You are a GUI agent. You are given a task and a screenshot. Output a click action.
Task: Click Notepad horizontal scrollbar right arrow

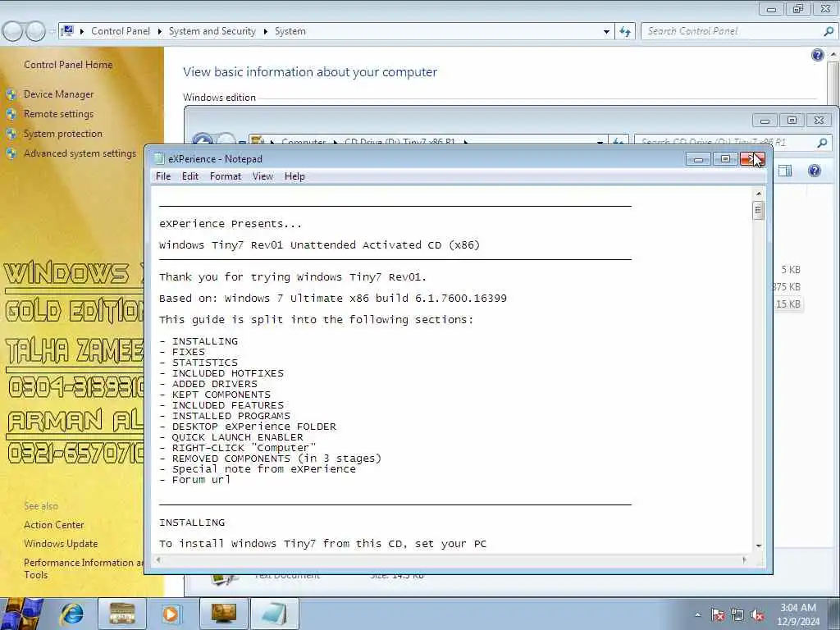point(744,559)
